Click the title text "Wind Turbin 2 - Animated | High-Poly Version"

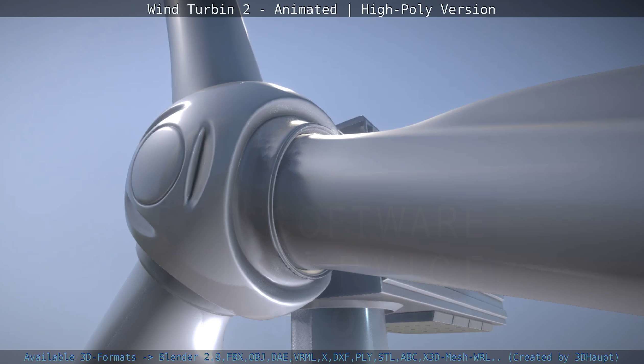coord(322,9)
